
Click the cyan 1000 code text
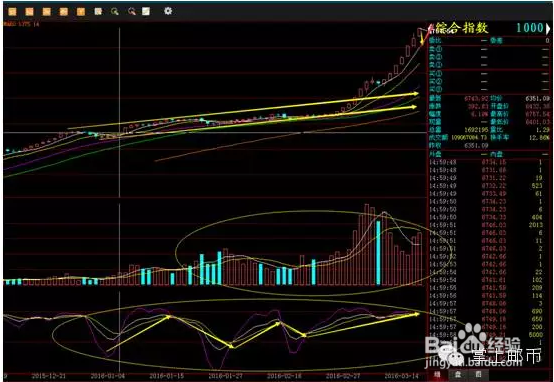530,28
